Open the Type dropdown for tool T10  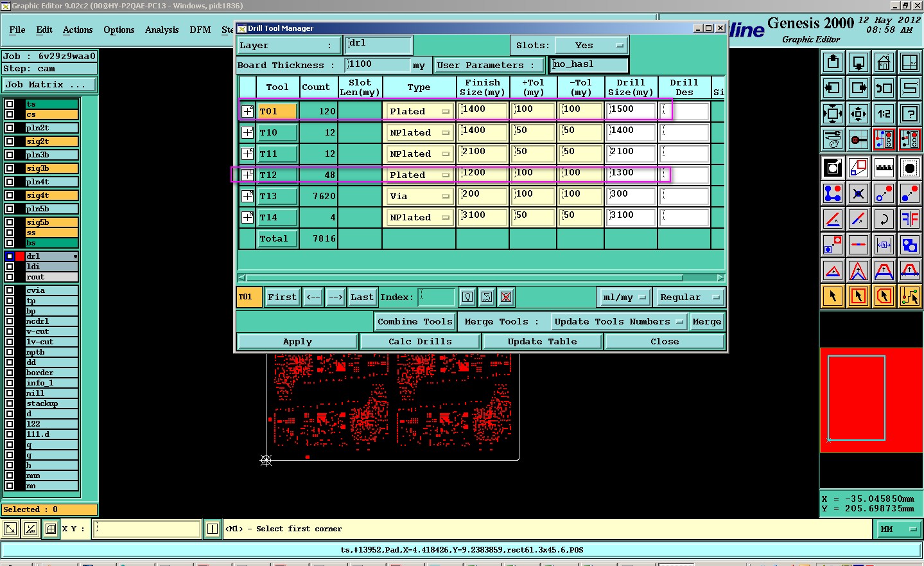(x=419, y=132)
